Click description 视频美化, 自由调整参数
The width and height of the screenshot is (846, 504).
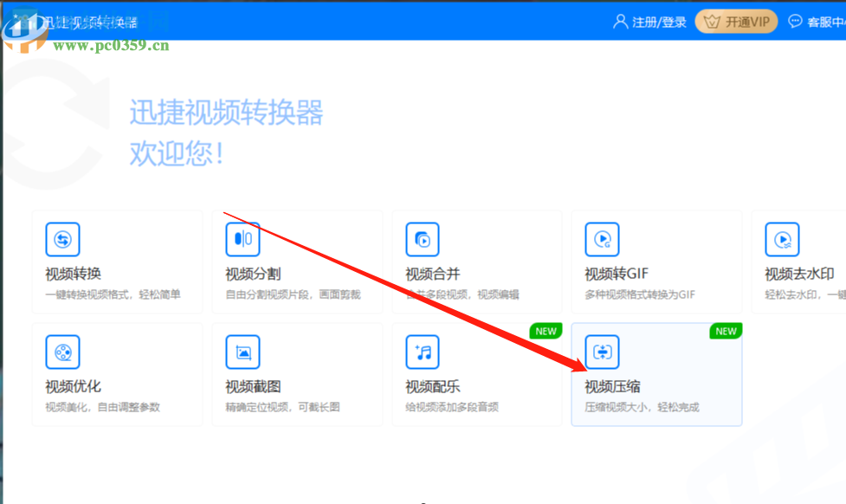[x=102, y=407]
